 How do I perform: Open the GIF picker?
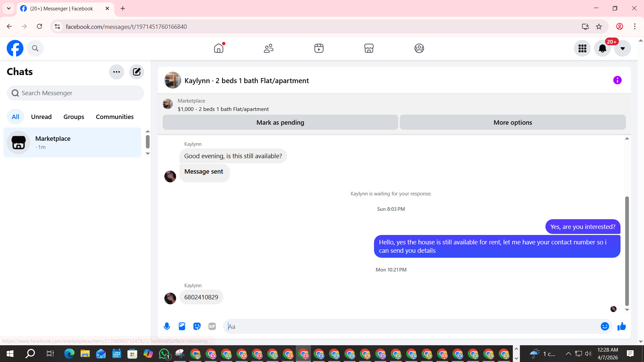coord(212,326)
